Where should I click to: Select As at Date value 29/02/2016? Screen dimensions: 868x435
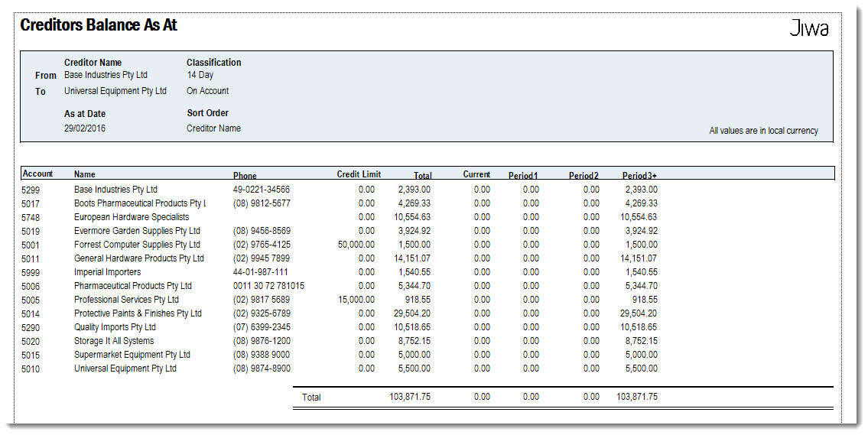(x=85, y=128)
